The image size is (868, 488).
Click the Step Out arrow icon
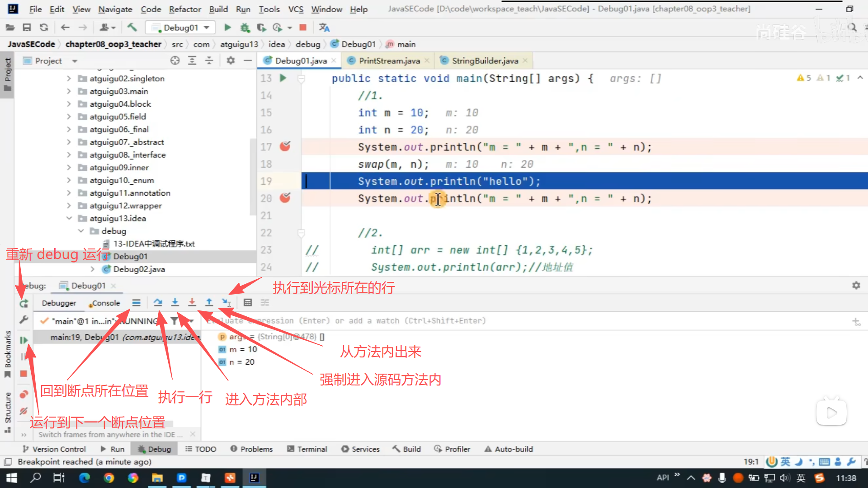click(x=209, y=303)
